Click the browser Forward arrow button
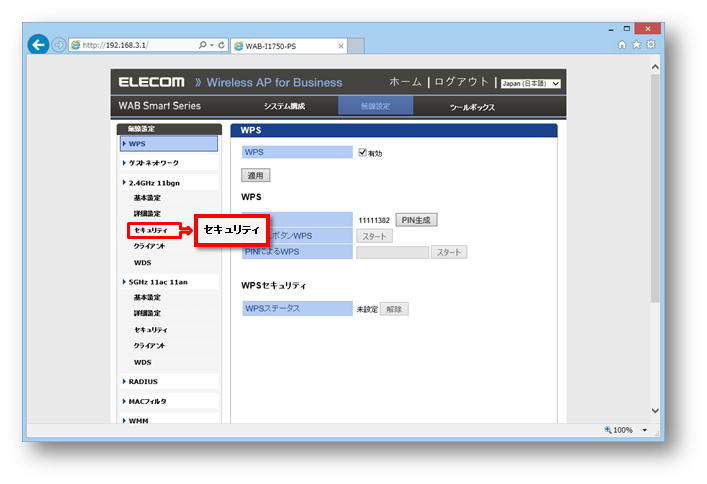This screenshot has height=484, width=707. click(58, 45)
